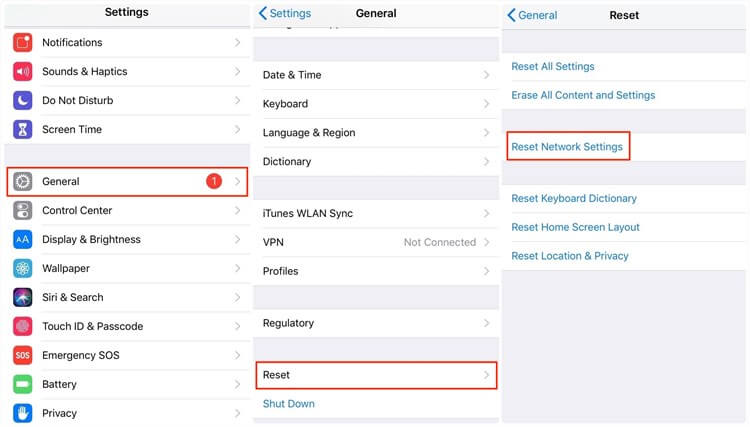Open the Control Center icon

(x=23, y=211)
